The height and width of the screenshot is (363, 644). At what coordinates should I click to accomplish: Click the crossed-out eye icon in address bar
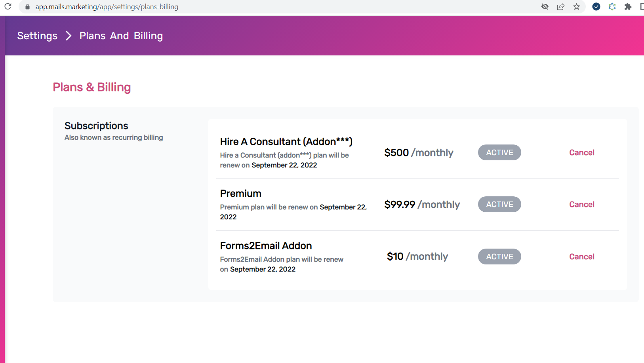[x=545, y=6]
